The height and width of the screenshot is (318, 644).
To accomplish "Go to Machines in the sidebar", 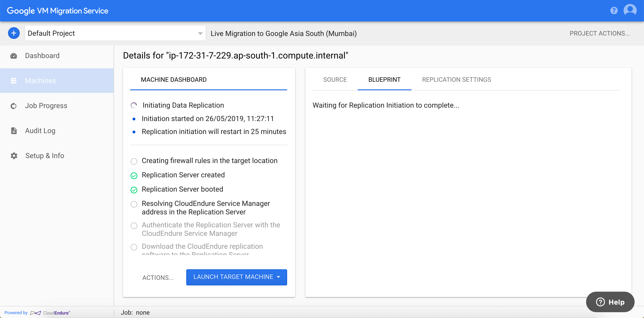I will 57,81.
